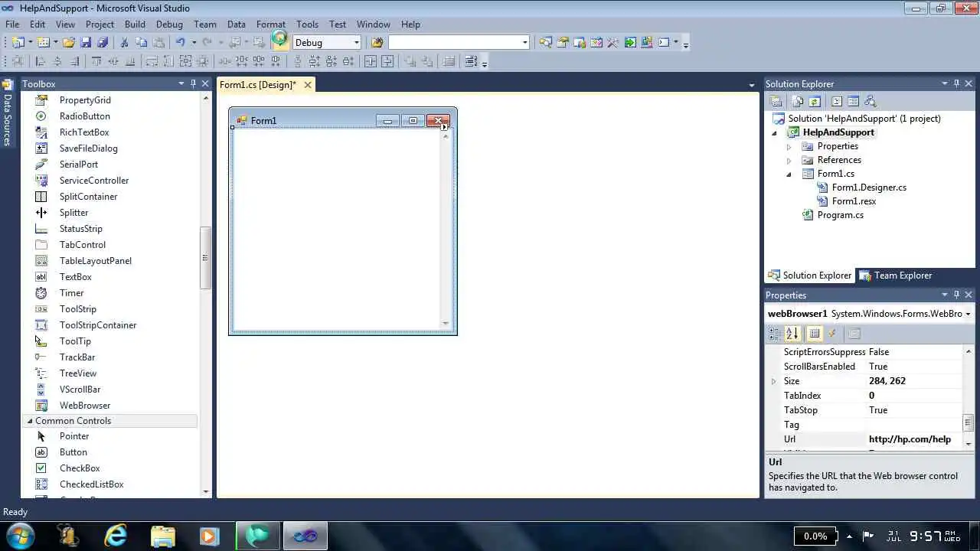The image size is (980, 551).
Task: Toggle auto-hide pin on Properties panel
Action: (956, 295)
